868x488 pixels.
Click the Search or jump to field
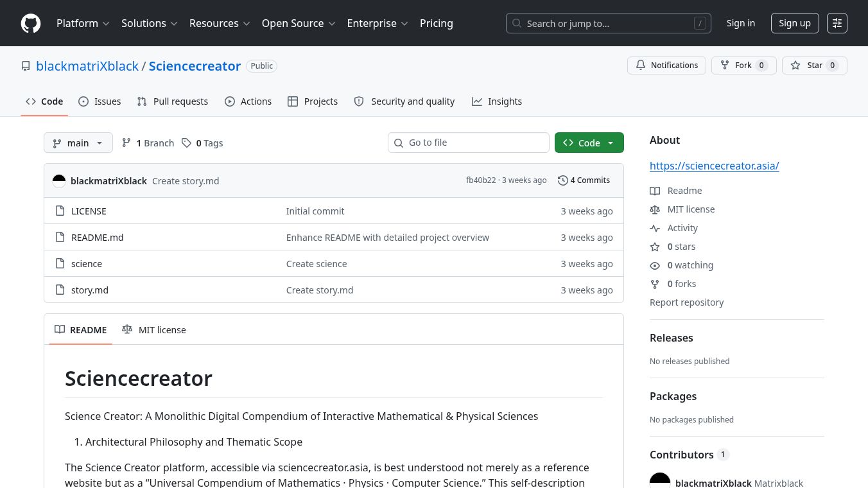click(609, 23)
